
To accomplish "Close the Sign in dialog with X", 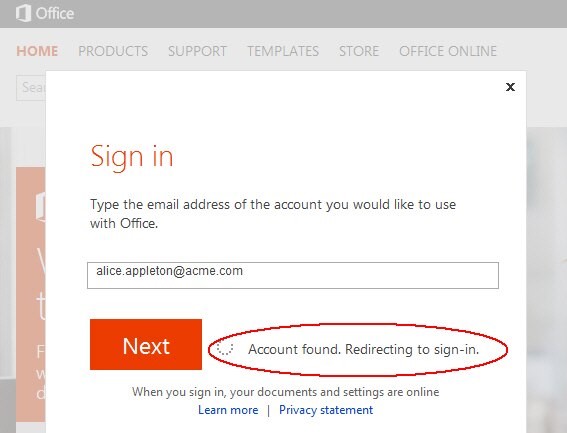I will tap(510, 87).
